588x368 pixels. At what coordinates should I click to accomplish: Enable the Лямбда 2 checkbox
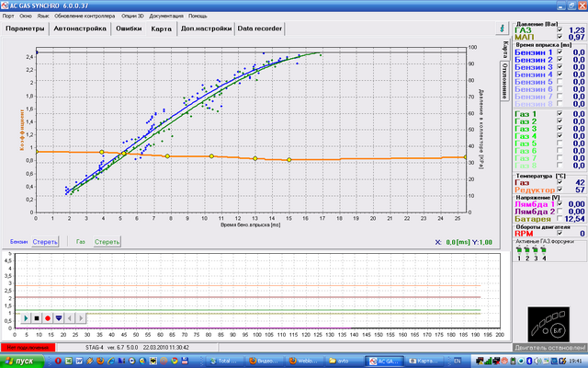coord(560,210)
